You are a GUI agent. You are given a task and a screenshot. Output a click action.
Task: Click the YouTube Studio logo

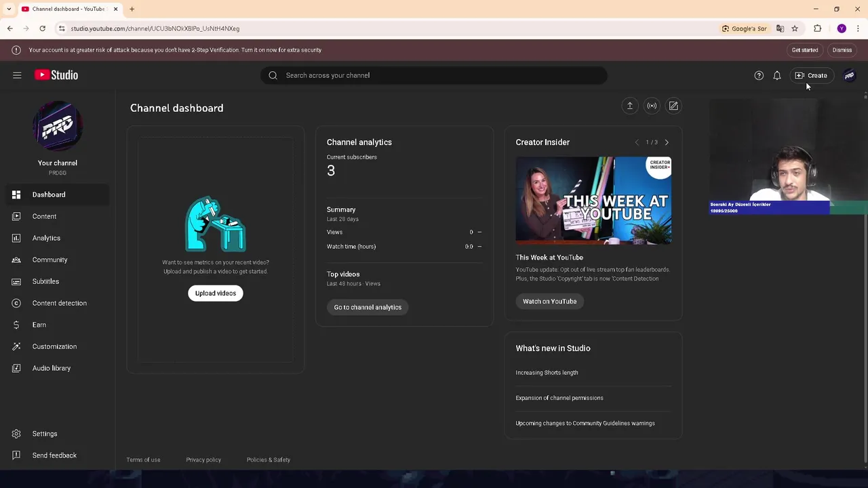pos(56,75)
